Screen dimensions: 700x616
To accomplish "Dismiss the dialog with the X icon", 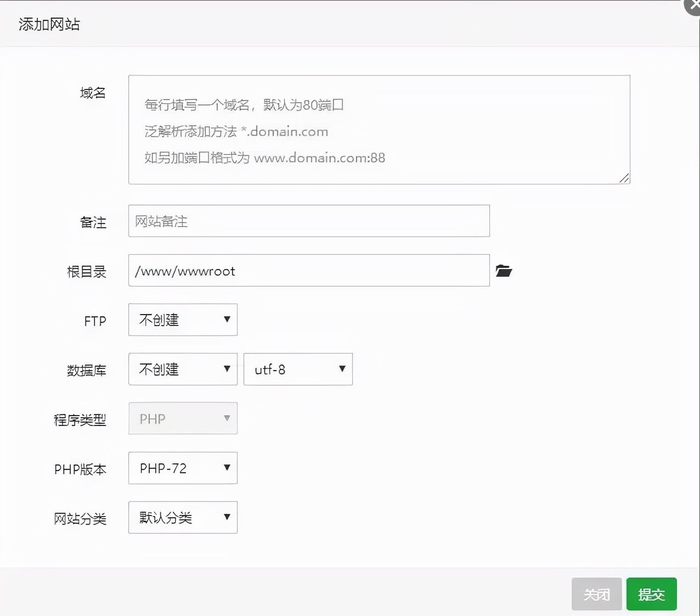I will click(x=692, y=7).
